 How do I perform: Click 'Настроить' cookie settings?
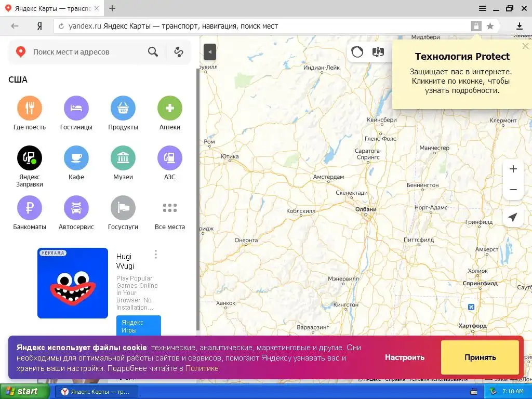[404, 357]
